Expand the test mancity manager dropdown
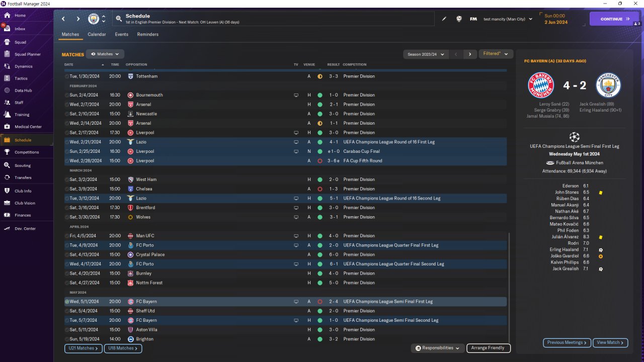Screen dimensions: 644x362 508,19
